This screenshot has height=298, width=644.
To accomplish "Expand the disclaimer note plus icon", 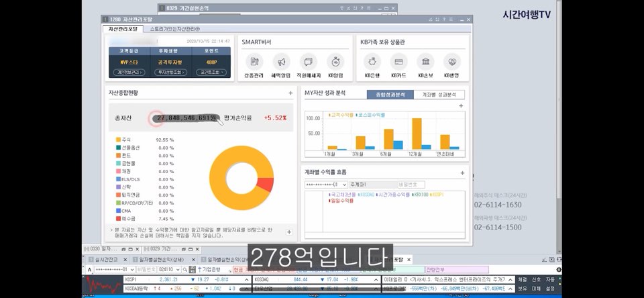I will point(289,232).
